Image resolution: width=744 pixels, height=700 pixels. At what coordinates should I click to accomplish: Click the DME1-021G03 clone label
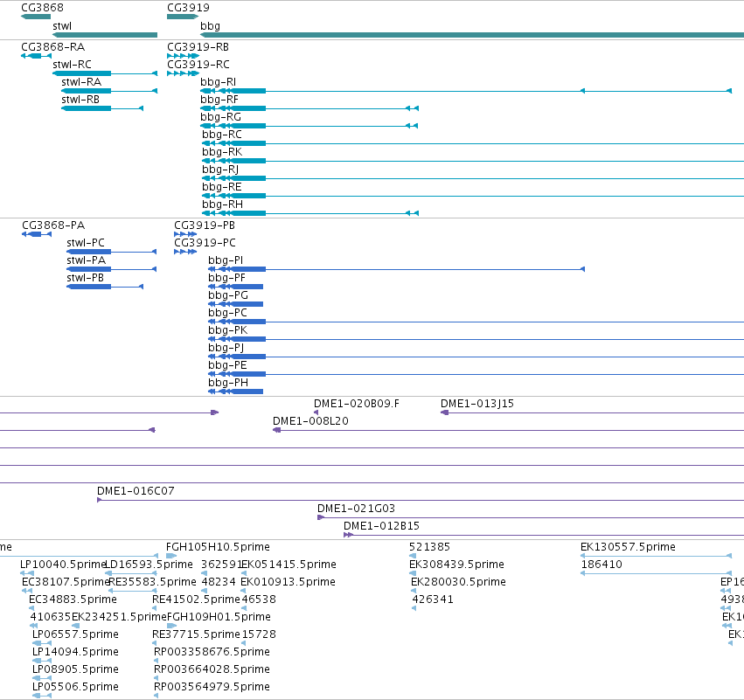356,509
